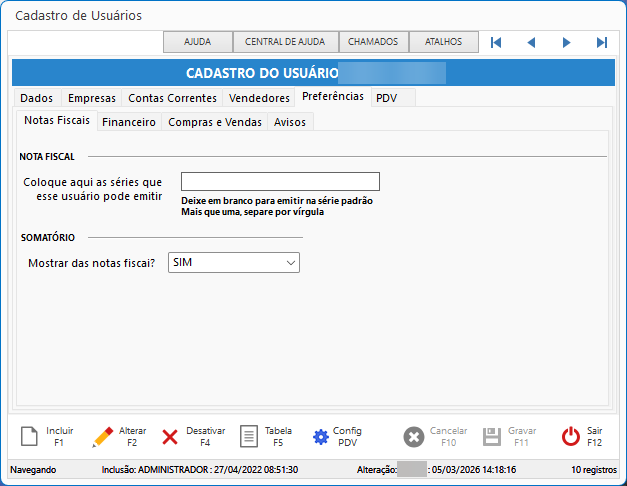Click the Incluir F1 blank page icon
The height and width of the screenshot is (486, 627).
[x=29, y=436]
